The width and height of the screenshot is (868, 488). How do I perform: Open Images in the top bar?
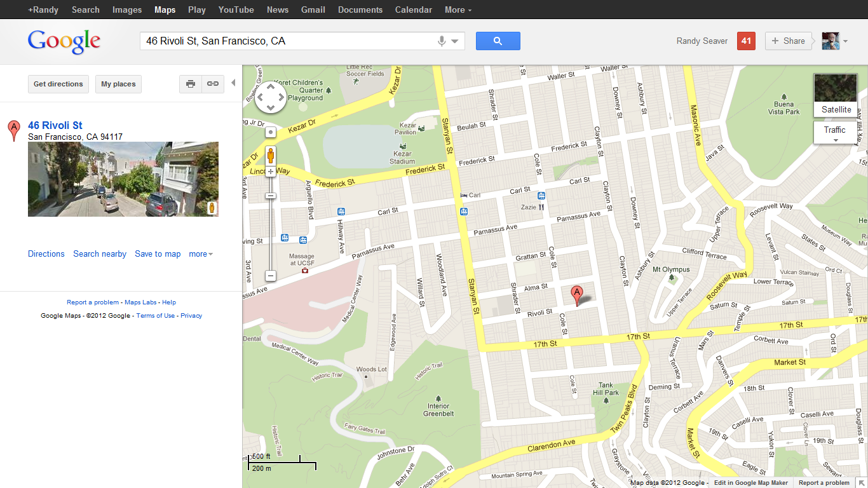click(x=127, y=10)
